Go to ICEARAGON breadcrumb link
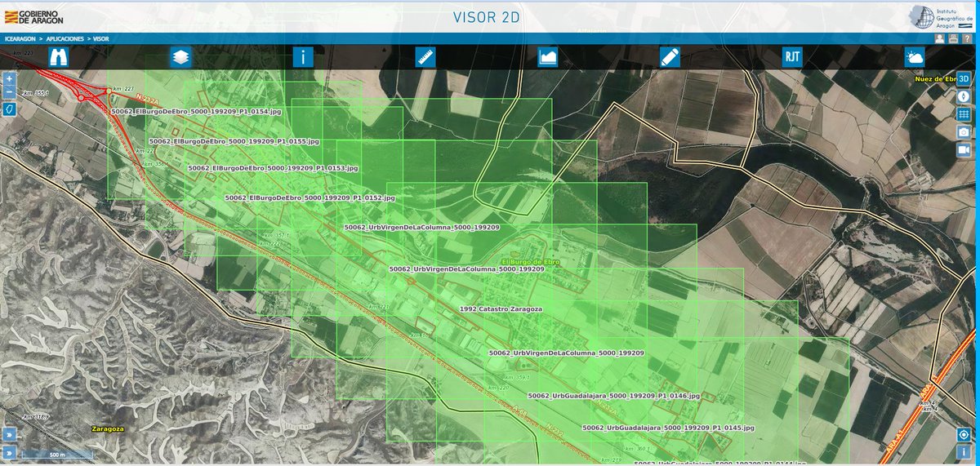This screenshot has height=466, width=980. point(20,38)
